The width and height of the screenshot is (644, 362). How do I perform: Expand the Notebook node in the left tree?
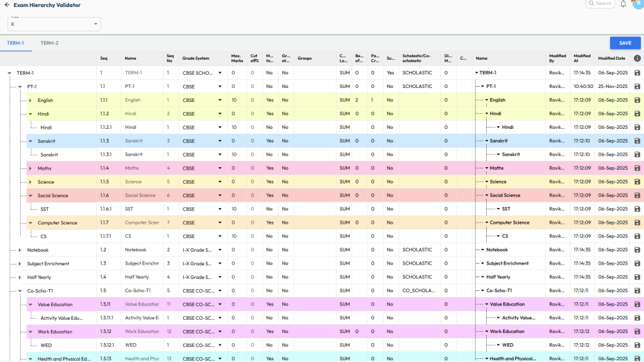[20, 250]
